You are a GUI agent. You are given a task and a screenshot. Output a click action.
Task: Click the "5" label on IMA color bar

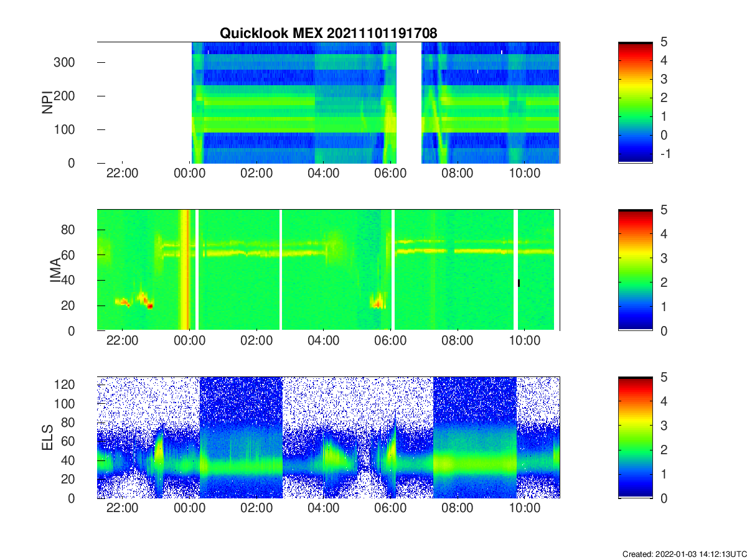click(664, 210)
